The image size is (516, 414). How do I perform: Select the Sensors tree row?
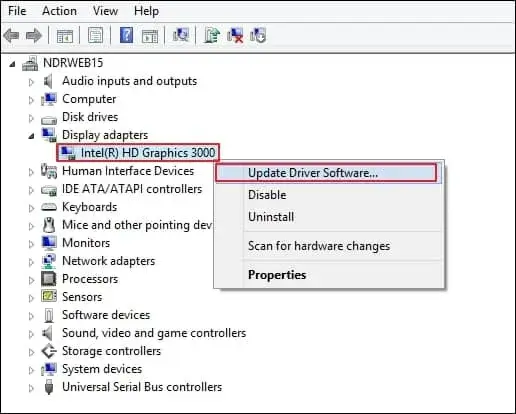click(82, 297)
